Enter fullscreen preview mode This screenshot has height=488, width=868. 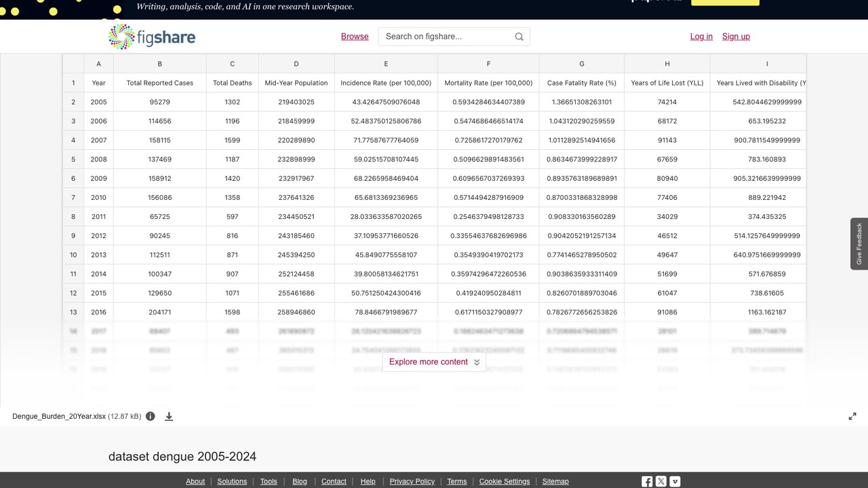pyautogui.click(x=852, y=416)
